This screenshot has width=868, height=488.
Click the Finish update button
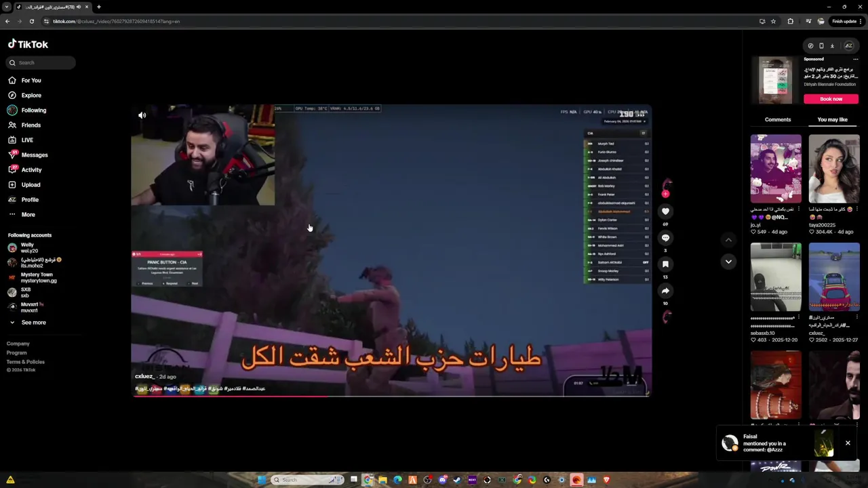(847, 21)
